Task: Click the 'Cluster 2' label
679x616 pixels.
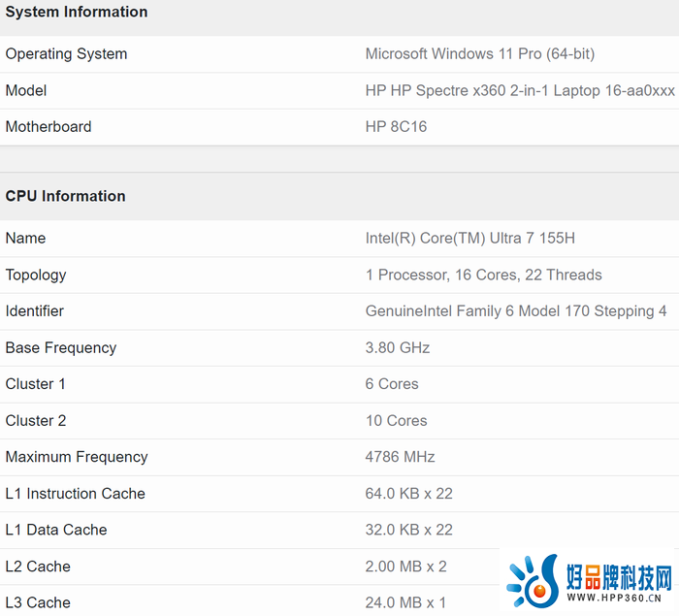Action: point(36,421)
